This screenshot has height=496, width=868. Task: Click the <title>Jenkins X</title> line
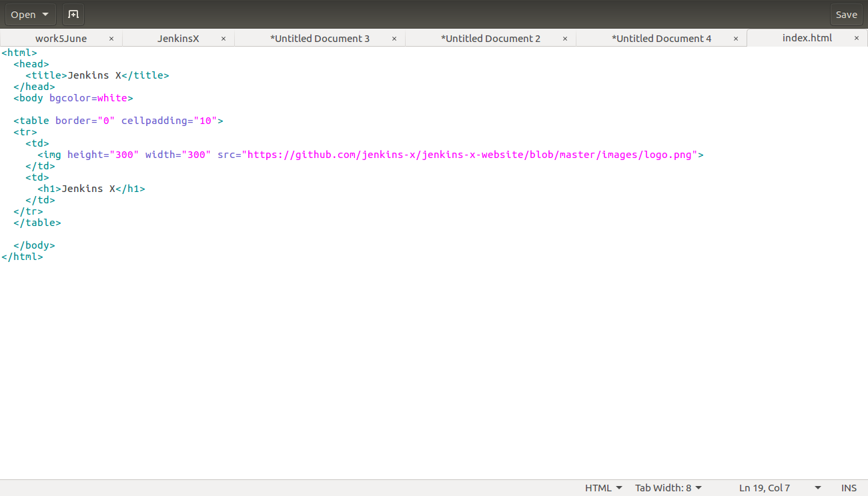(97, 75)
